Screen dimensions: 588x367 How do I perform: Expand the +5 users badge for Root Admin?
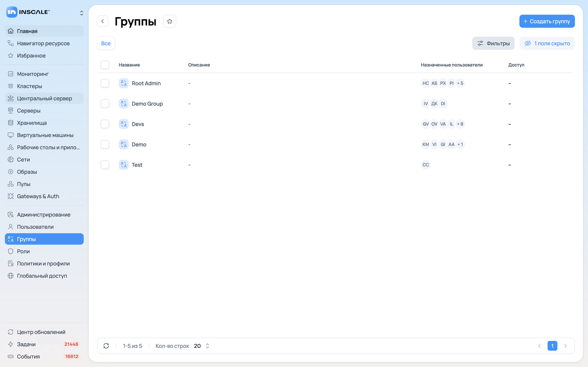460,83
